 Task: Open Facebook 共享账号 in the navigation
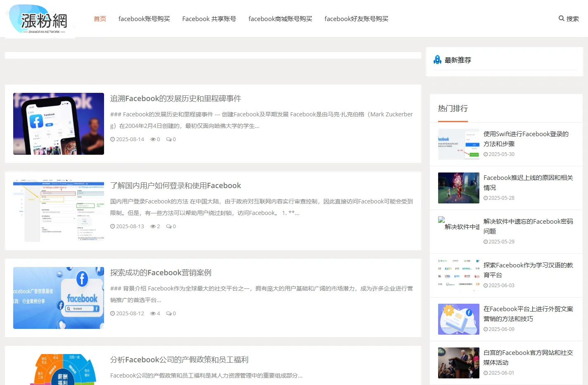click(x=209, y=19)
